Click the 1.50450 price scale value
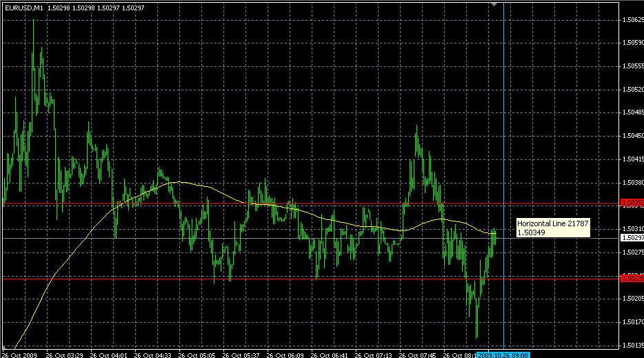This screenshot has width=644, height=358. pyautogui.click(x=632, y=136)
